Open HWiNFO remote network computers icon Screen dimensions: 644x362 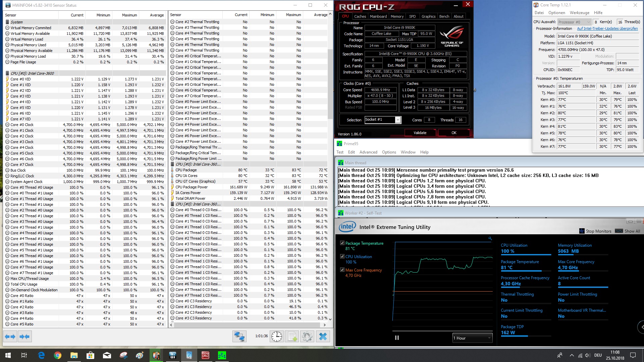pos(239,336)
